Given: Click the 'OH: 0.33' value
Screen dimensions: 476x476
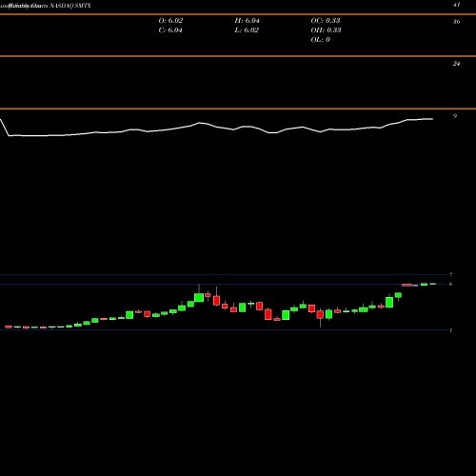Looking at the screenshot, I should 326,30.
